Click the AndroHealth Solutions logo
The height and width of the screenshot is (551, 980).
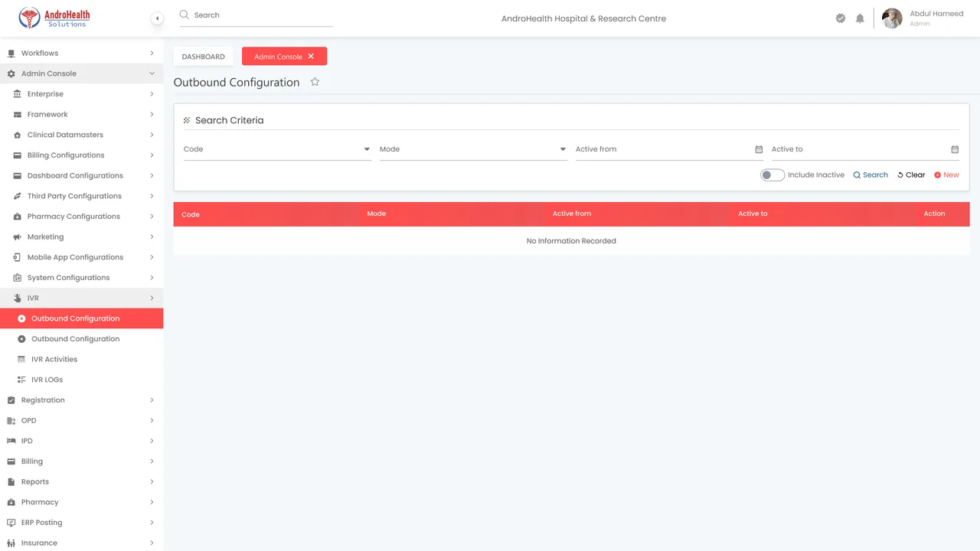(x=55, y=18)
